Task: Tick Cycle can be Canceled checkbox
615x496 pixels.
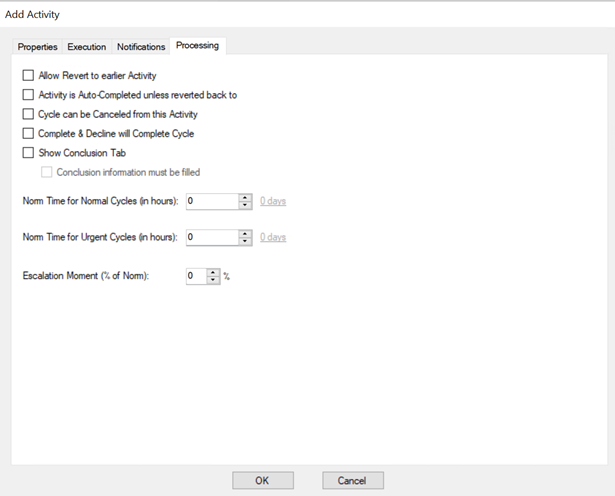Action: 28,114
